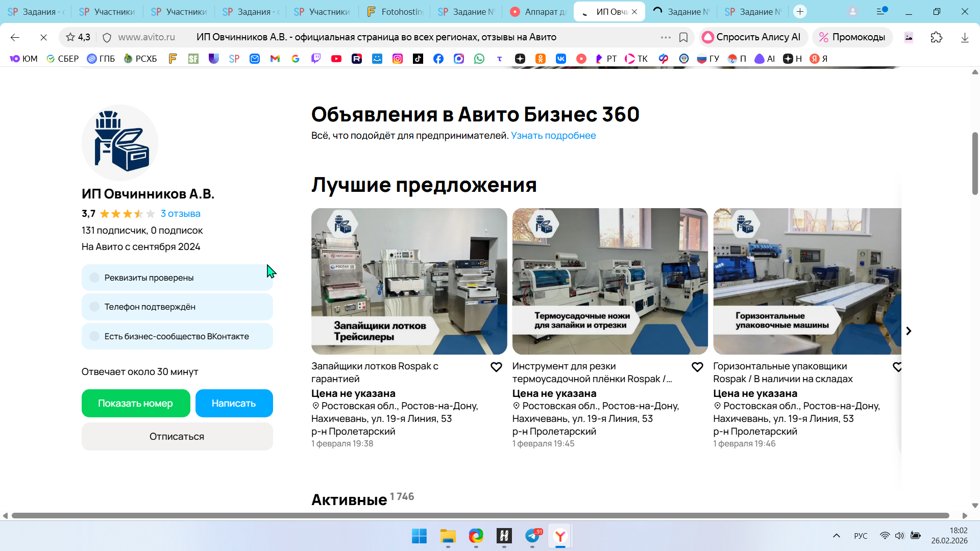Go back with browser arrow icon
The image size is (980, 551).
[x=15, y=37]
